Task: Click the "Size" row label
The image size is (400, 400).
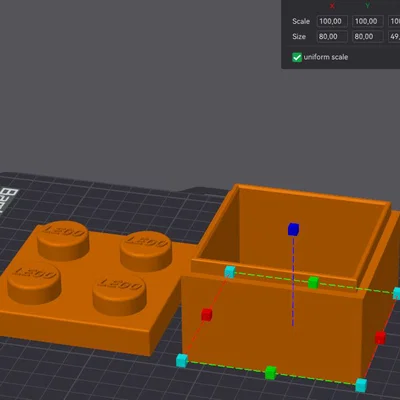Action: tap(299, 36)
